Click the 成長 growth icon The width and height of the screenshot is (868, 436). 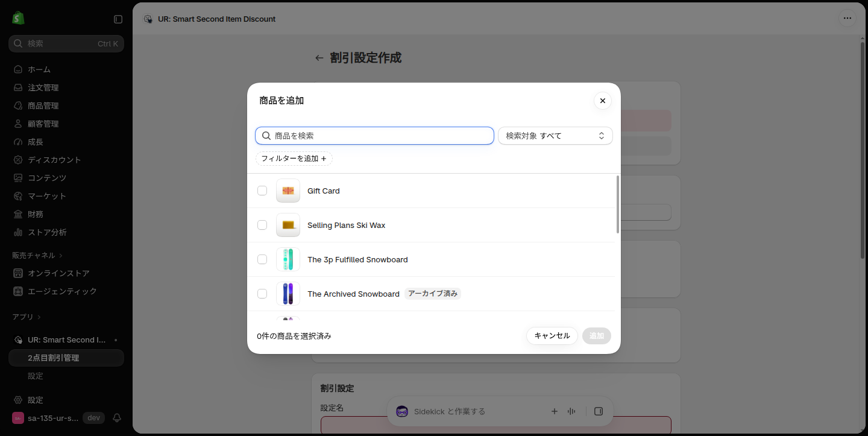click(18, 142)
